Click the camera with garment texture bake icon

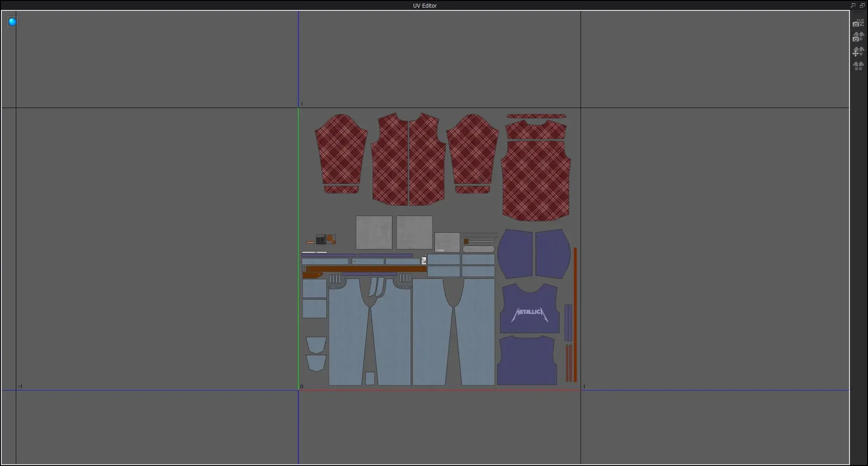[x=858, y=37]
